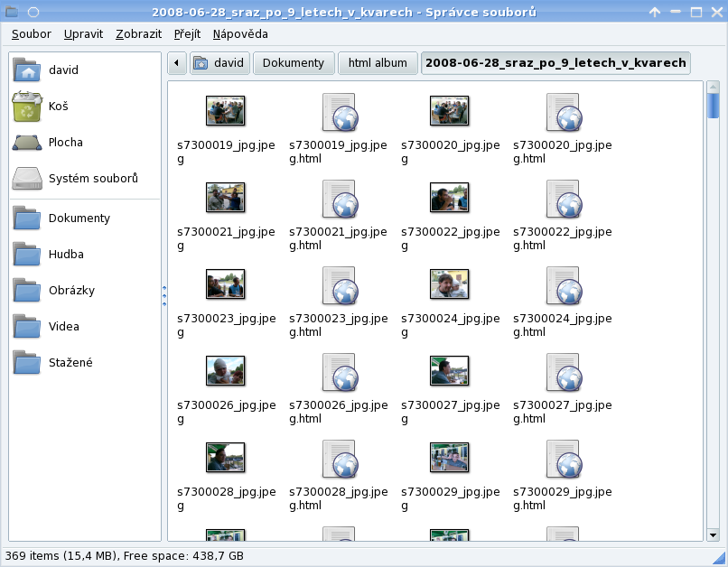The height and width of the screenshot is (567, 728).
Task: Click the 2008-06-28_sraz_po_9_letech_v_kvarech path button
Action: [x=555, y=63]
